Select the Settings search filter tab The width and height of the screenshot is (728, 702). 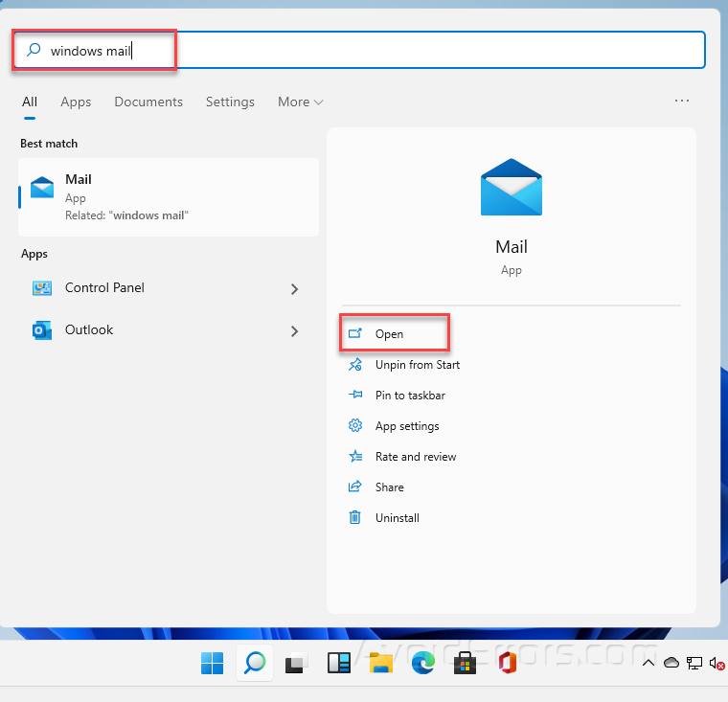[x=230, y=102]
